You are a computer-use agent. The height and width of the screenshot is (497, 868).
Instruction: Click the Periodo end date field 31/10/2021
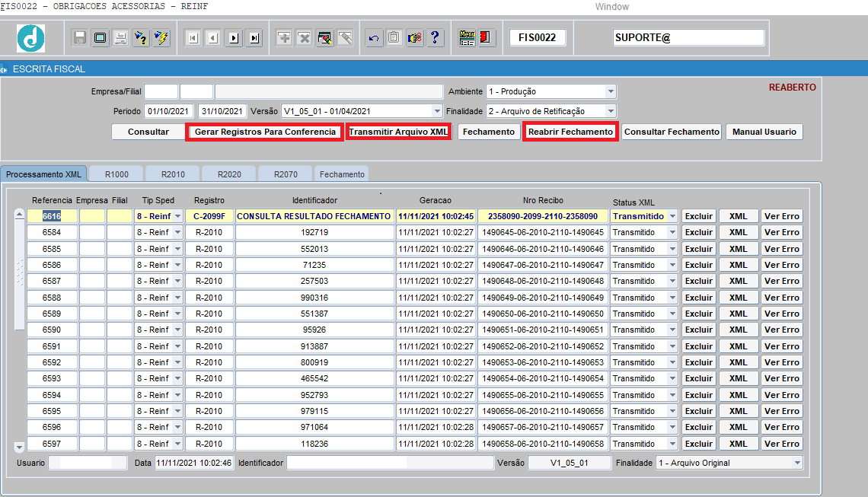coord(222,111)
